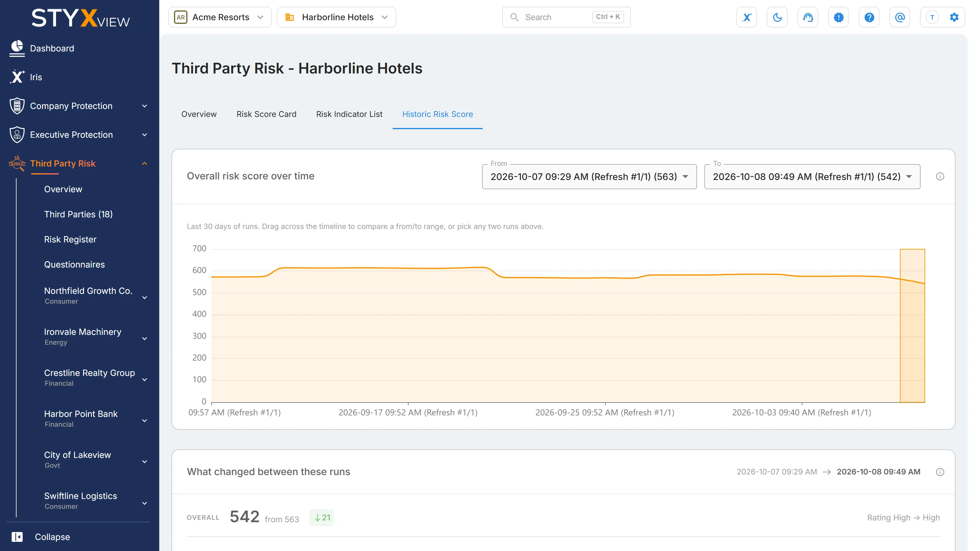The height and width of the screenshot is (551, 980).
Task: Open the settings gear icon
Action: coord(954,17)
